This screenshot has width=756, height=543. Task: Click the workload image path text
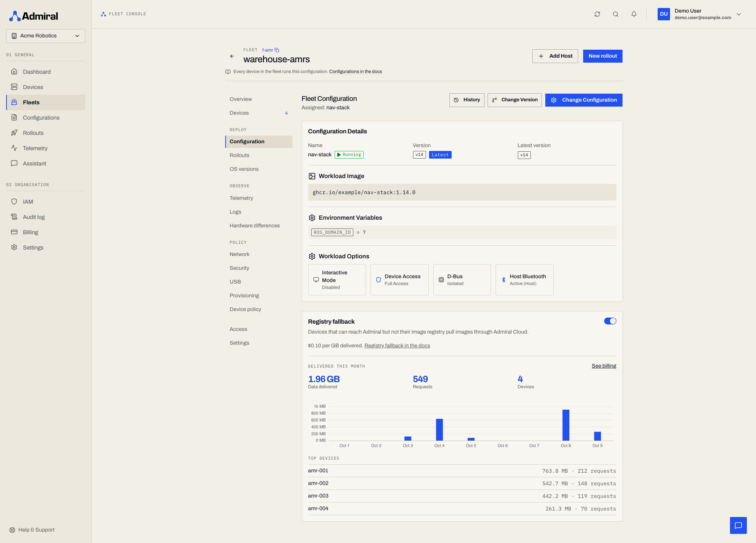pos(364,192)
